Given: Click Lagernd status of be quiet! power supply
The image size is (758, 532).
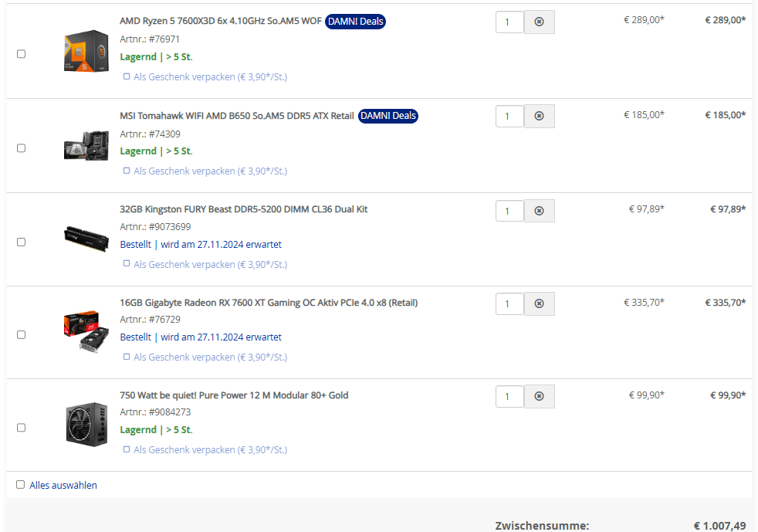Looking at the screenshot, I should pos(156,429).
